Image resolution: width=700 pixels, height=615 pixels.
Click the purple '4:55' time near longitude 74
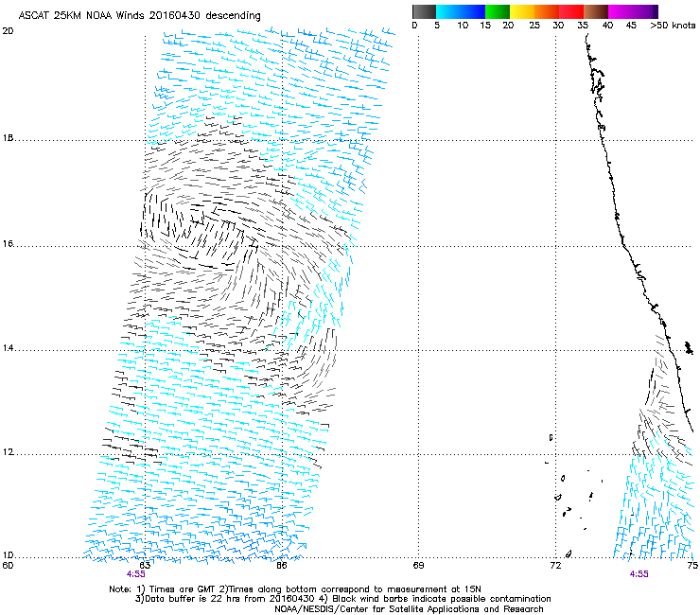[x=639, y=574]
